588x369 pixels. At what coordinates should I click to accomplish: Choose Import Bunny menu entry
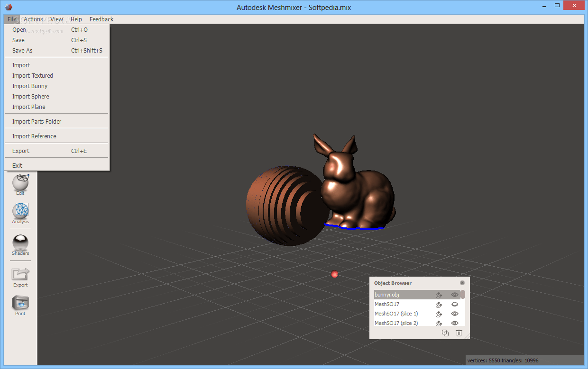coord(57,86)
